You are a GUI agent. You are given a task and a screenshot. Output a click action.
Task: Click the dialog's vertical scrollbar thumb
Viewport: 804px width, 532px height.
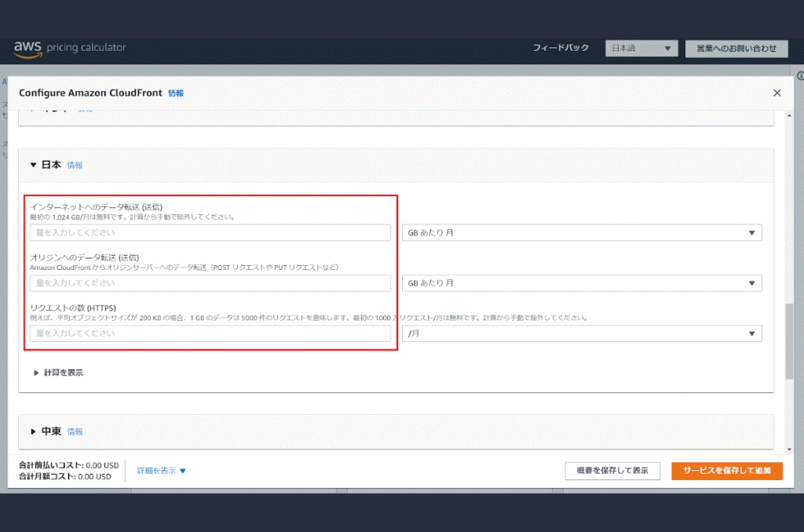pos(789,341)
